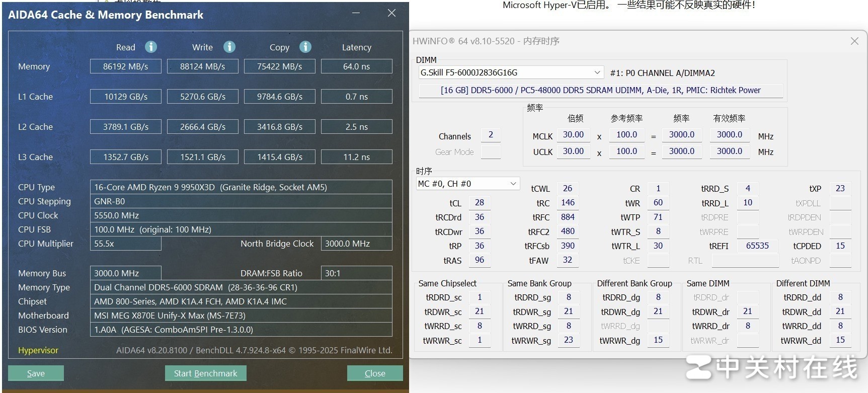Select L1 Cache latency 0.7 ns
This screenshot has height=393, width=868.
(357, 97)
